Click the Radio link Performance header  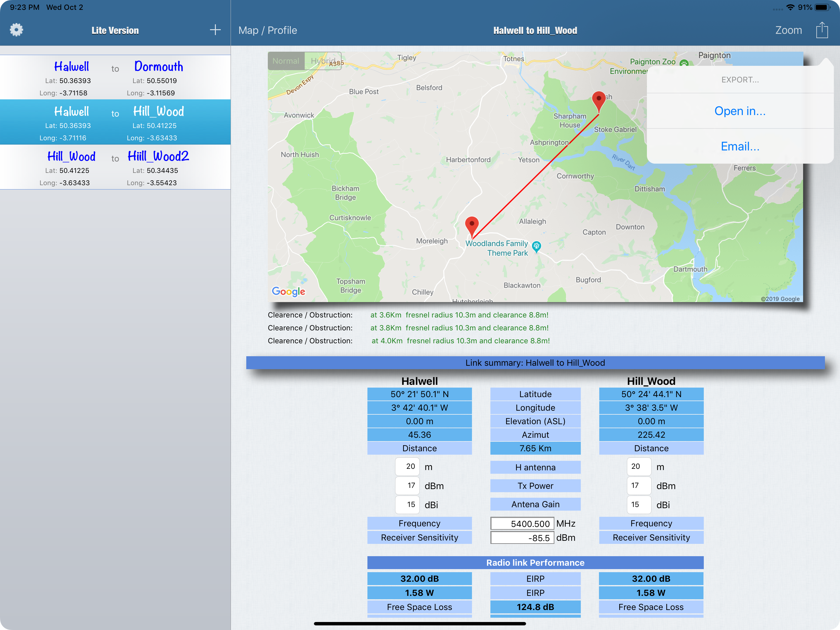click(535, 563)
